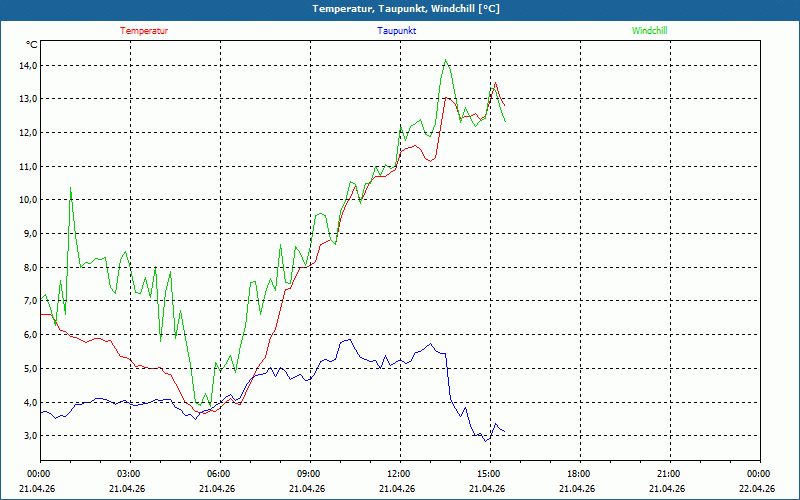Click the 22.04.26 date label
This screenshot has height=500, width=800.
coord(758,489)
